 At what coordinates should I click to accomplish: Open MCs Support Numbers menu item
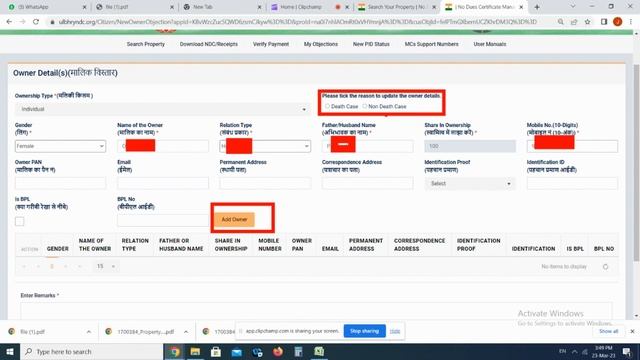tap(431, 44)
